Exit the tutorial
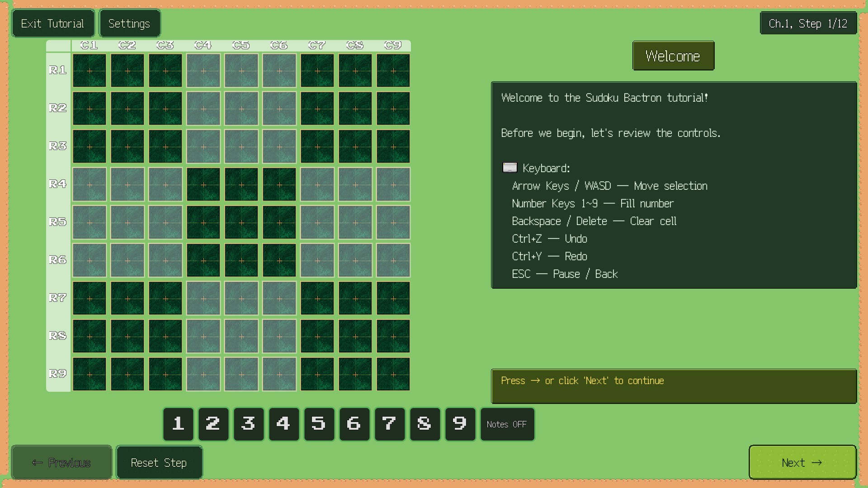The height and width of the screenshot is (488, 868). 53,23
